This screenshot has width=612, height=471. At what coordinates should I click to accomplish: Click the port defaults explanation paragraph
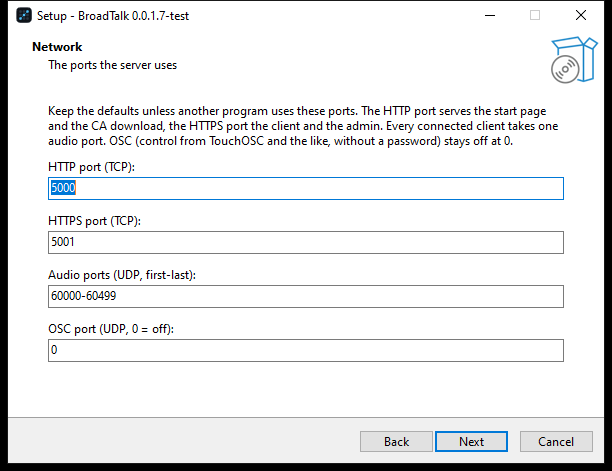303,126
